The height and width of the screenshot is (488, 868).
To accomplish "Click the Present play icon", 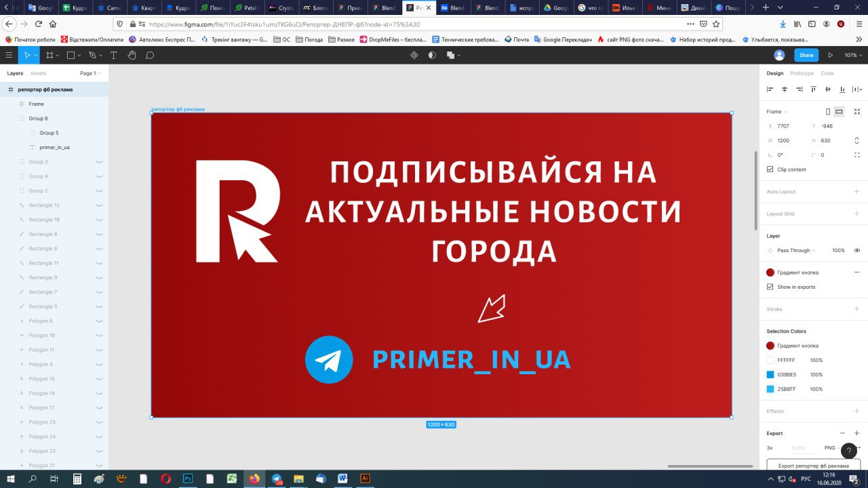I will (831, 55).
